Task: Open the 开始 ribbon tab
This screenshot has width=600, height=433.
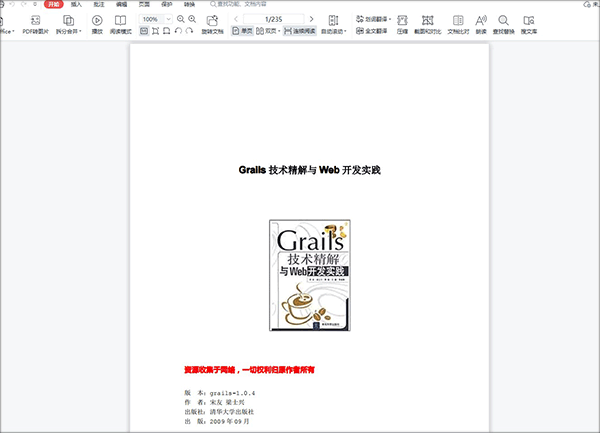Action: tap(54, 4)
